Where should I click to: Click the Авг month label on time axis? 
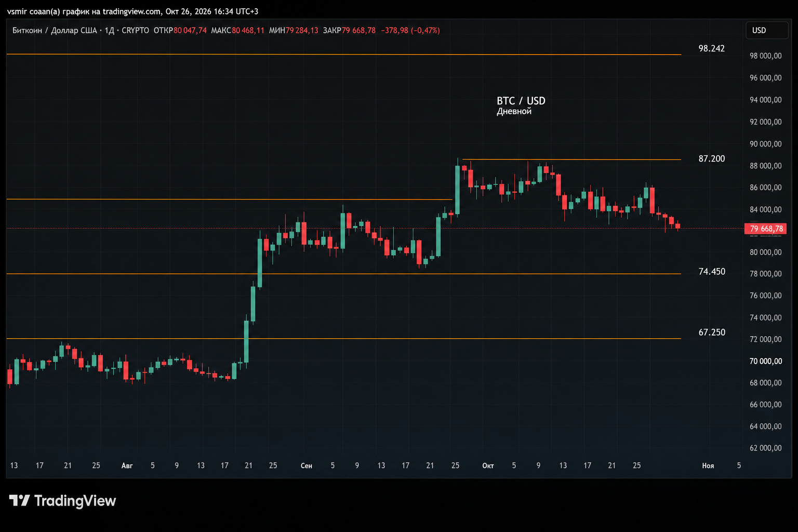point(127,465)
